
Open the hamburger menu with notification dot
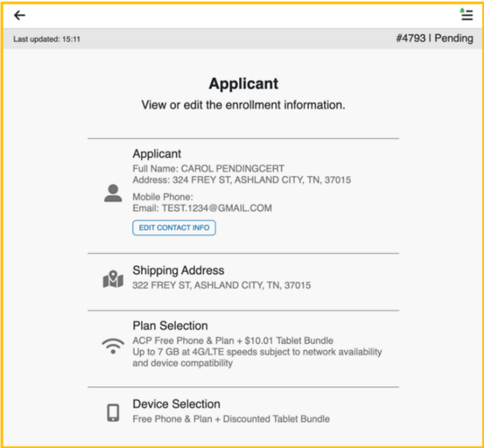[x=466, y=15]
